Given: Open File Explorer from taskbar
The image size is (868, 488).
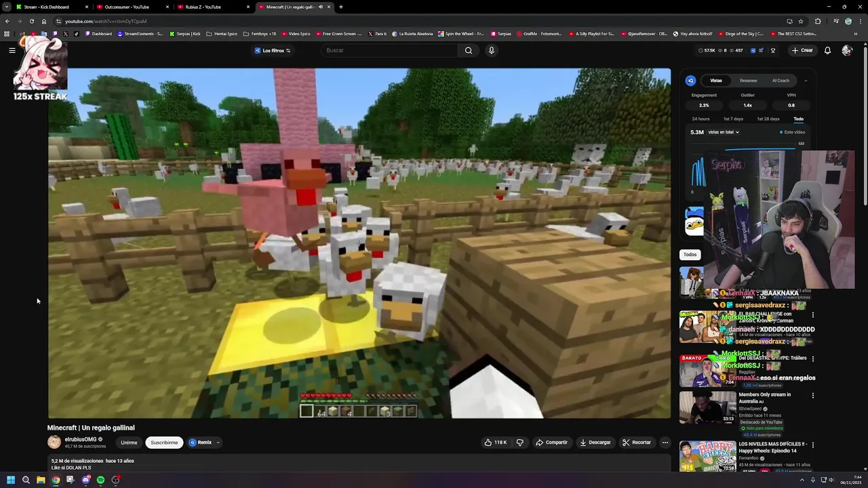Looking at the screenshot, I should pyautogui.click(x=41, y=480).
